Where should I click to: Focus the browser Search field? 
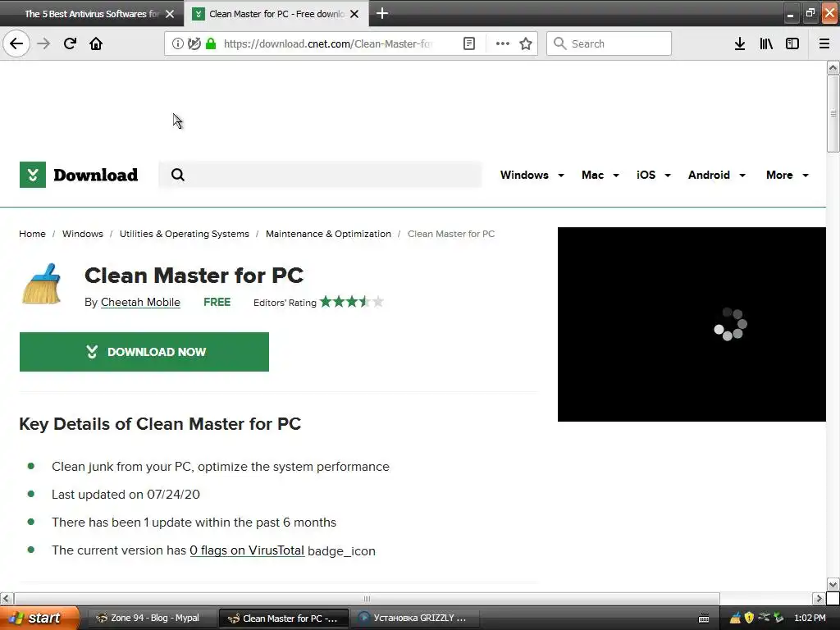click(609, 43)
